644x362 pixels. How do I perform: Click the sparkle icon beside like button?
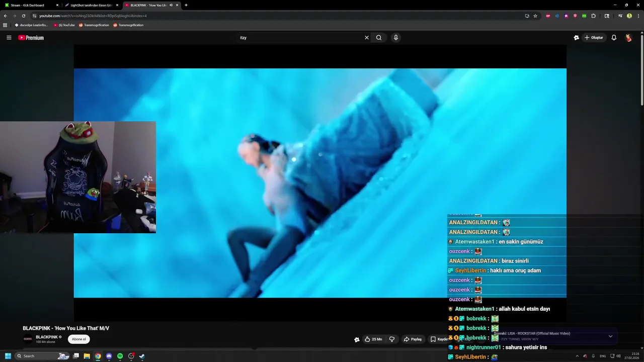point(357,339)
